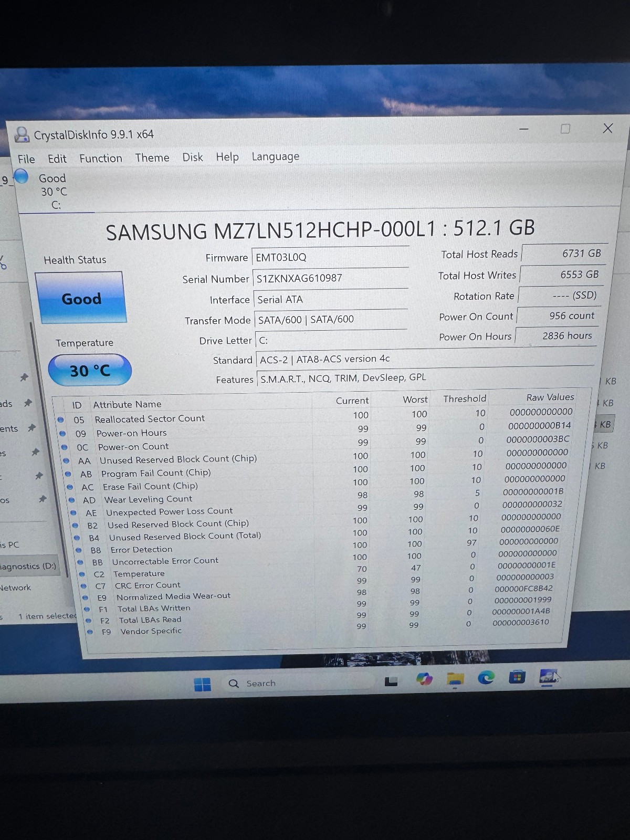The image size is (630, 840).
Task: Open the File menu
Action: coord(26,159)
